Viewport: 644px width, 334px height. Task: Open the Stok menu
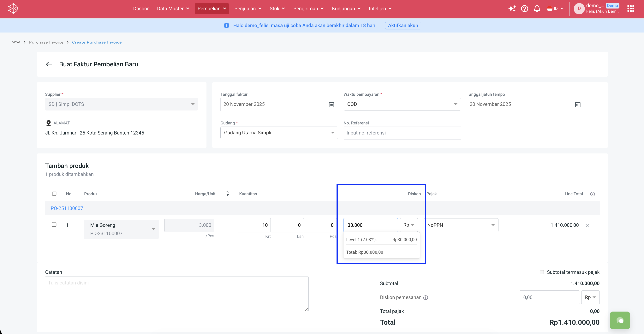point(277,9)
